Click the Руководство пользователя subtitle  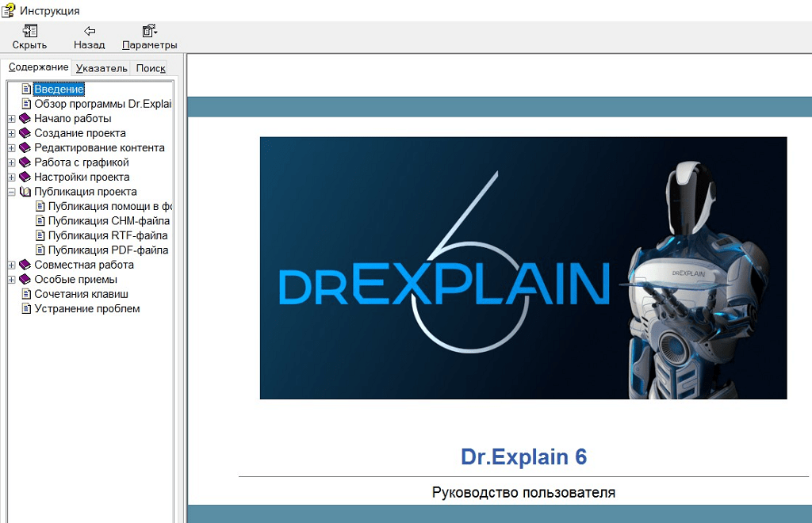[x=523, y=492]
